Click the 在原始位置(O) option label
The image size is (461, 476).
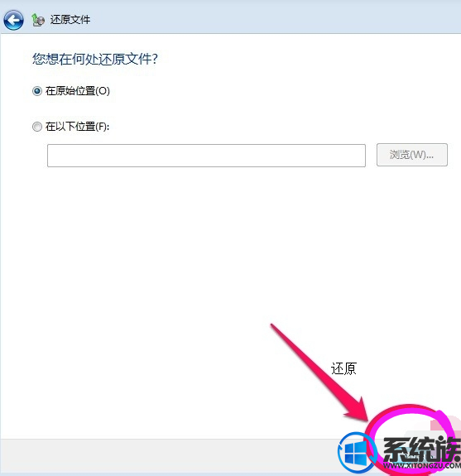click(x=78, y=91)
